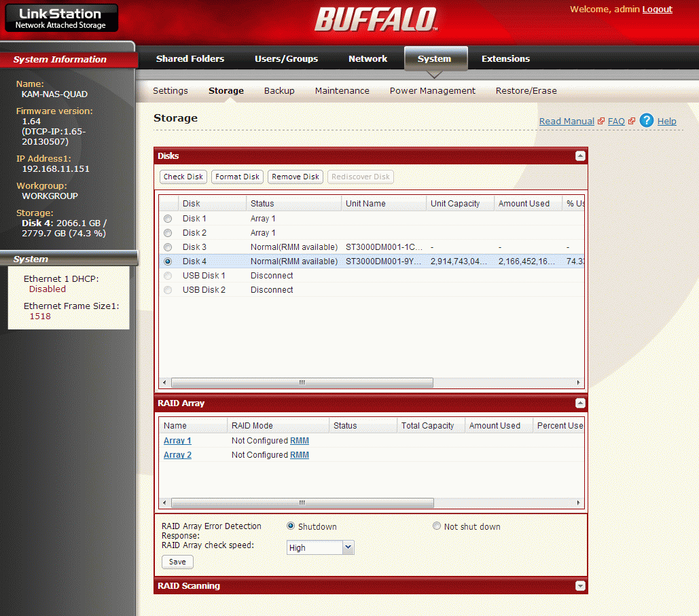Select the Disk 1 radio button

pyautogui.click(x=168, y=219)
